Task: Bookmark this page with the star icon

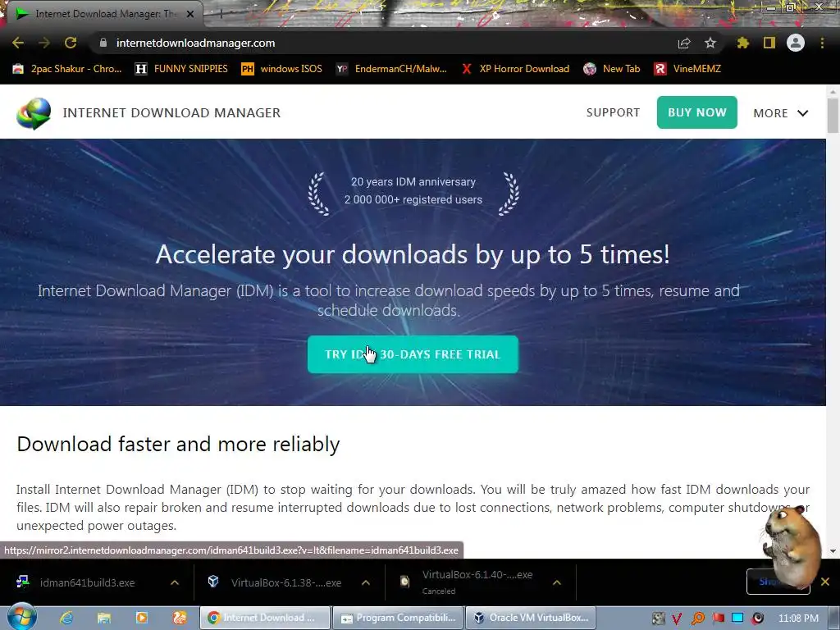Action: (x=710, y=43)
